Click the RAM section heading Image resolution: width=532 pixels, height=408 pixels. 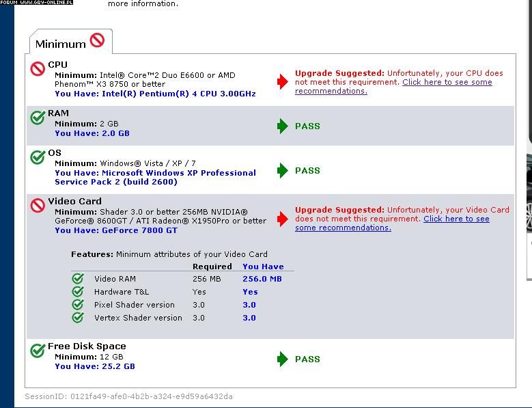(58, 113)
